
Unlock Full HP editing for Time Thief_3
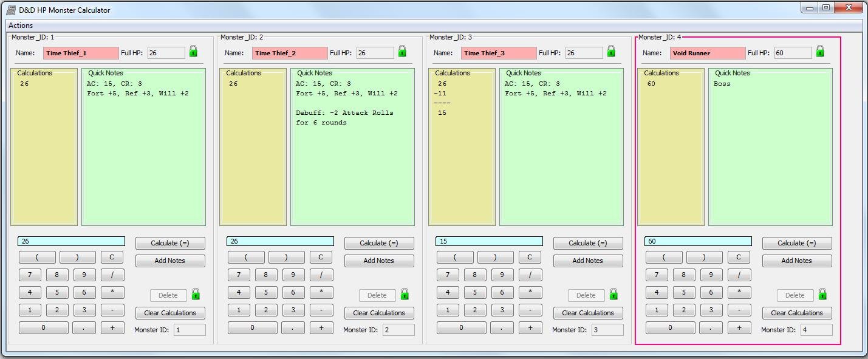pyautogui.click(x=610, y=52)
